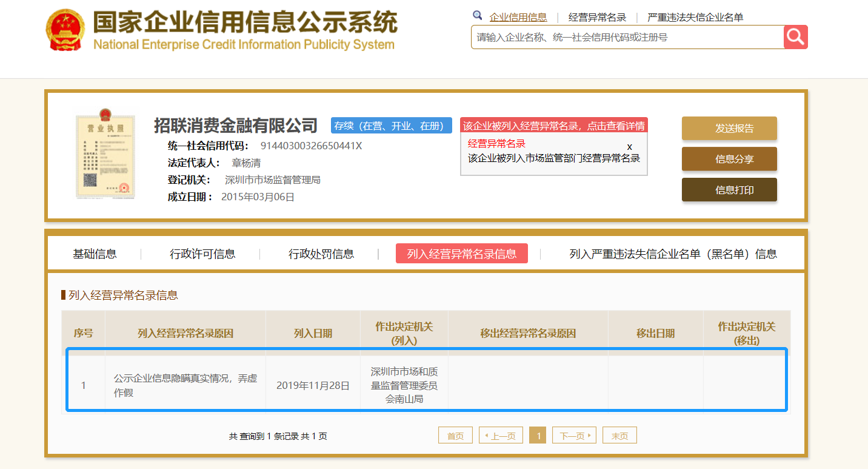Click the 信息打印 button
The image size is (868, 469).
pos(729,190)
